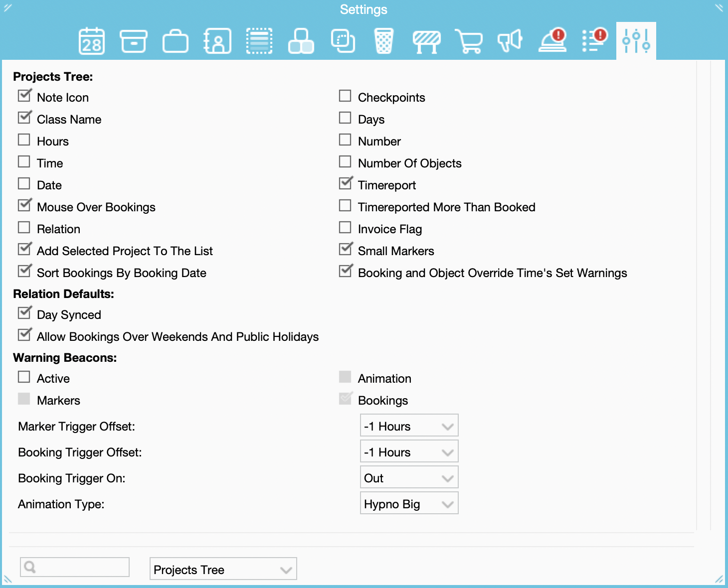Open the archive box icon
Screen dimensions: 728x588
pyautogui.click(x=134, y=41)
